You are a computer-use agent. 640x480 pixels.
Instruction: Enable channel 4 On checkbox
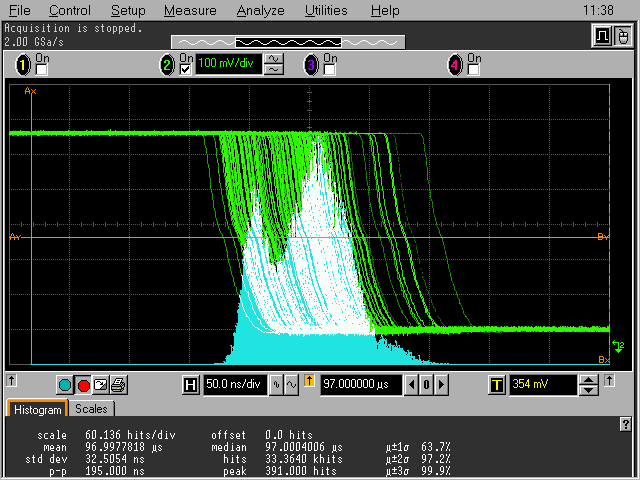coord(474,70)
